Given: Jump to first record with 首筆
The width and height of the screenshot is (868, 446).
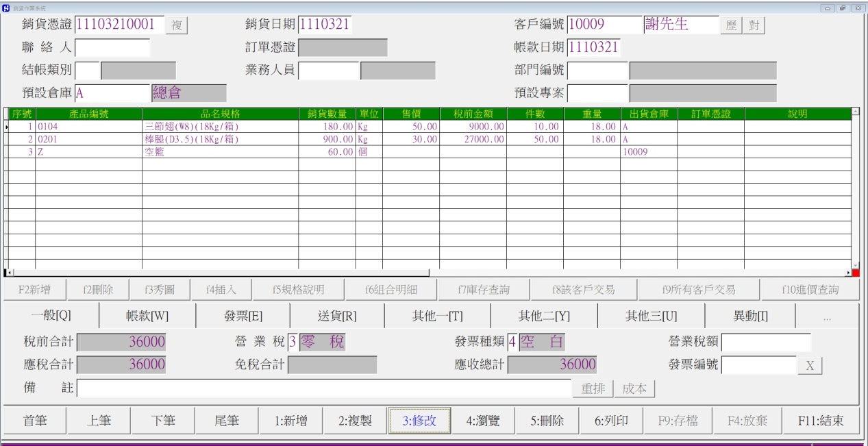Looking at the screenshot, I should pos(35,421).
